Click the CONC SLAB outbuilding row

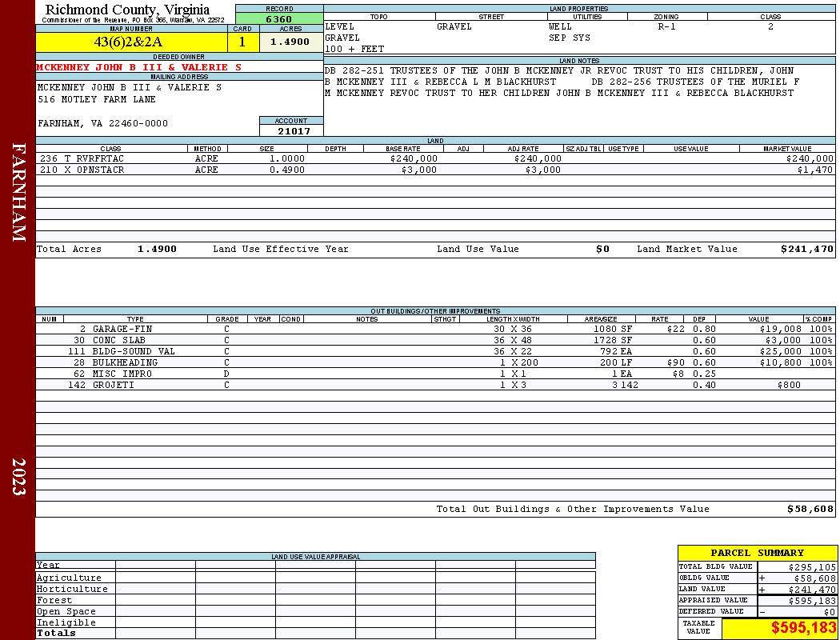435,340
